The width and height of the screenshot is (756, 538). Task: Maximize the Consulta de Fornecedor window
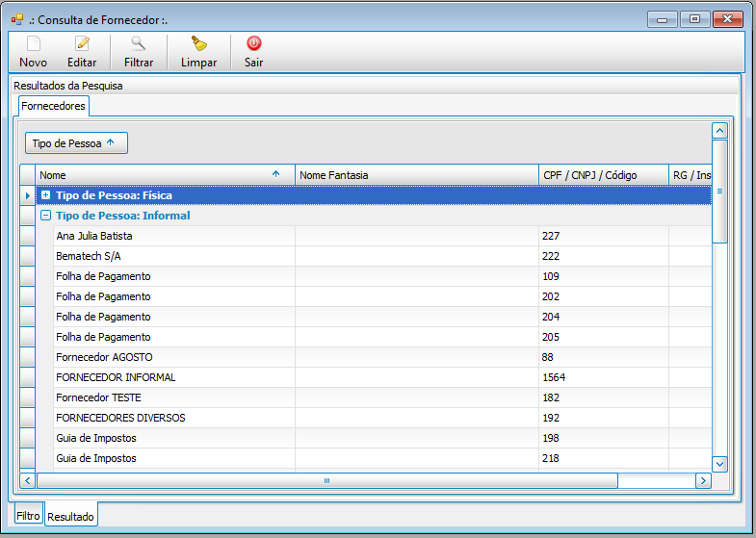click(x=694, y=19)
